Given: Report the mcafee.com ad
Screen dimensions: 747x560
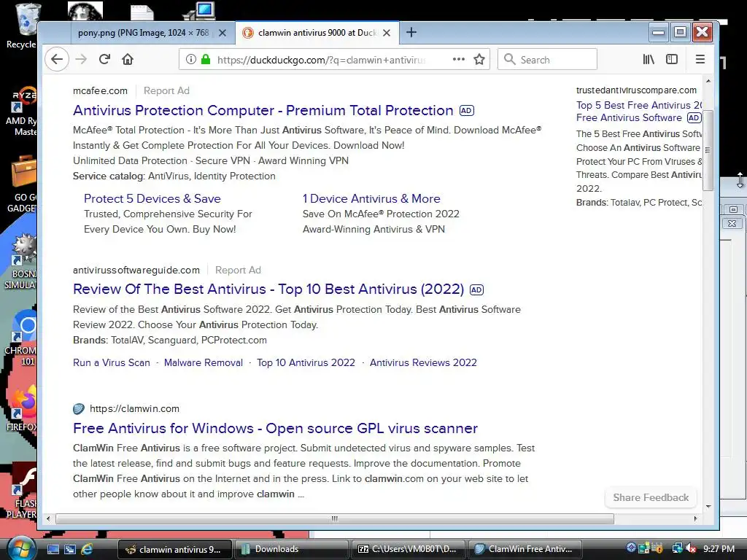Looking at the screenshot, I should (167, 90).
